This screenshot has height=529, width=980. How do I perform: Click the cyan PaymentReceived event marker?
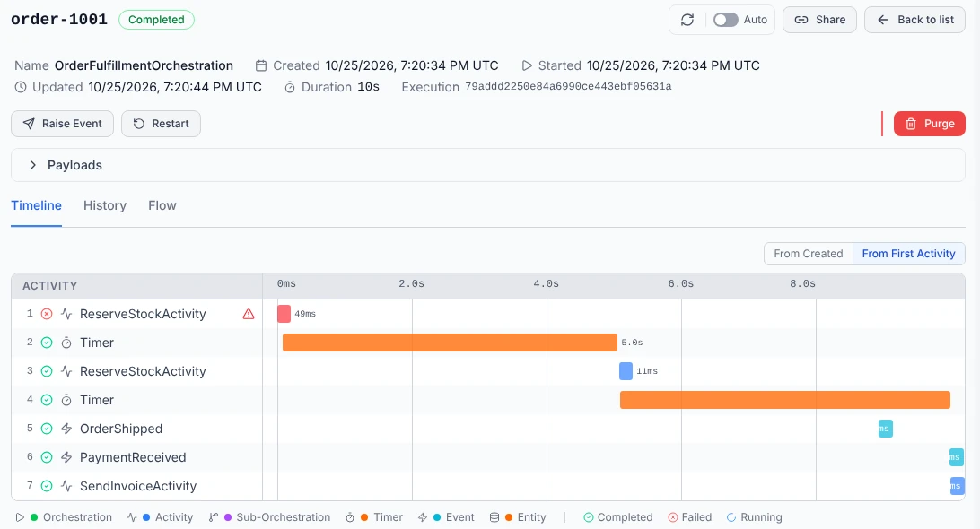coord(957,457)
